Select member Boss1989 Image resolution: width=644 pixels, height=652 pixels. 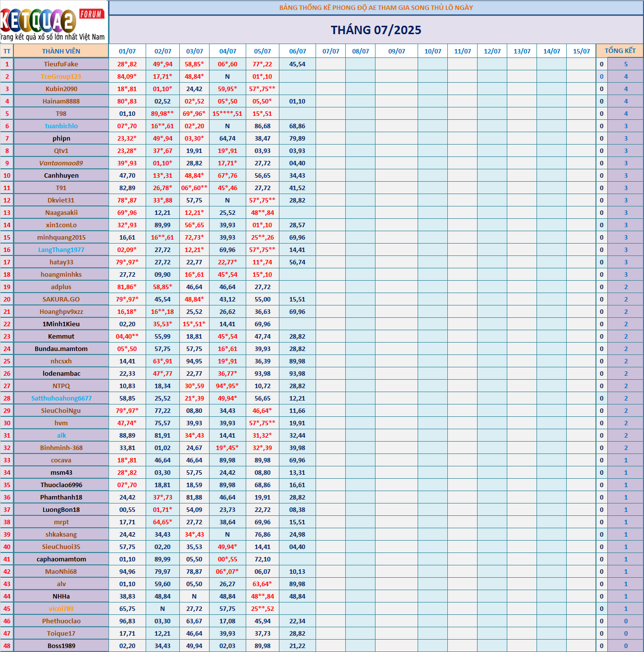pos(61,646)
